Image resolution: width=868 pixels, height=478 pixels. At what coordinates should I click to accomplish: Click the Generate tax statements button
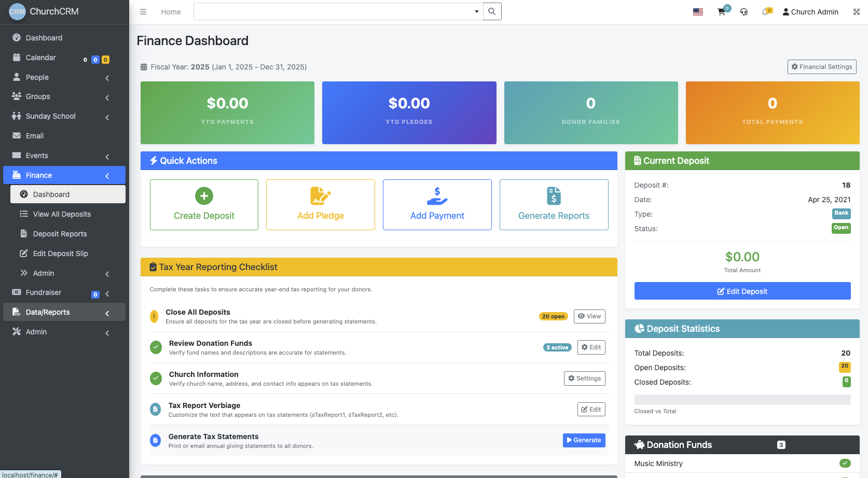[x=584, y=440]
